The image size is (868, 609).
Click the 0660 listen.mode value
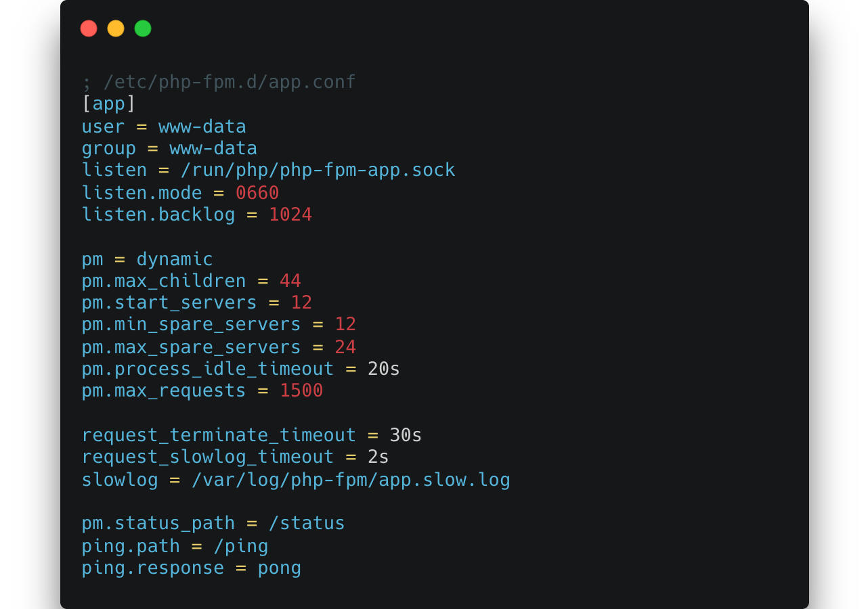point(257,193)
